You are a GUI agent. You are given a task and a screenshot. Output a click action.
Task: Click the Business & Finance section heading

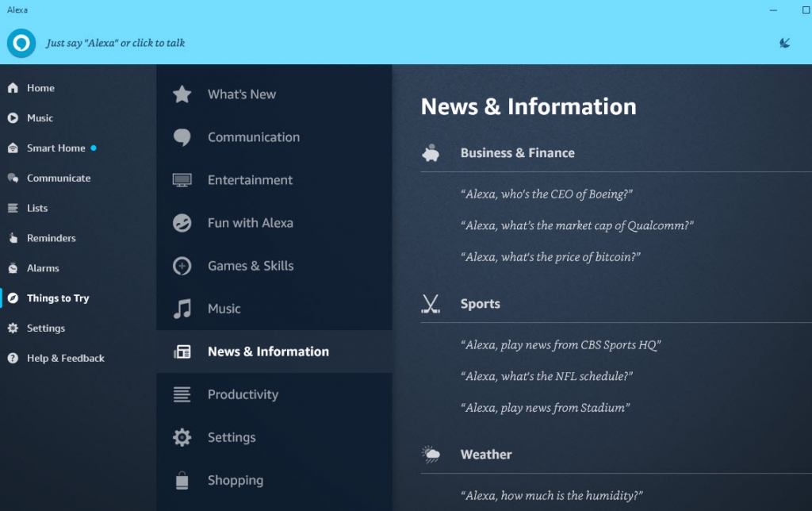tap(517, 153)
